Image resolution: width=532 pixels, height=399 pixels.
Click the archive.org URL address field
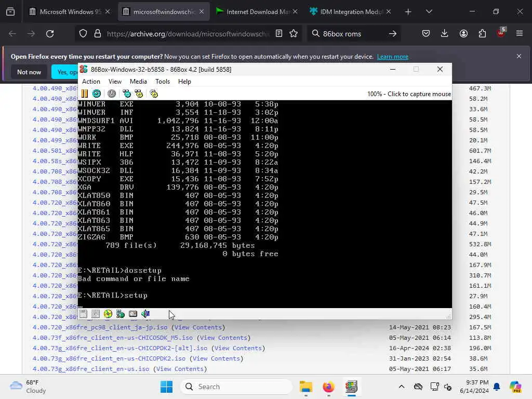188,34
